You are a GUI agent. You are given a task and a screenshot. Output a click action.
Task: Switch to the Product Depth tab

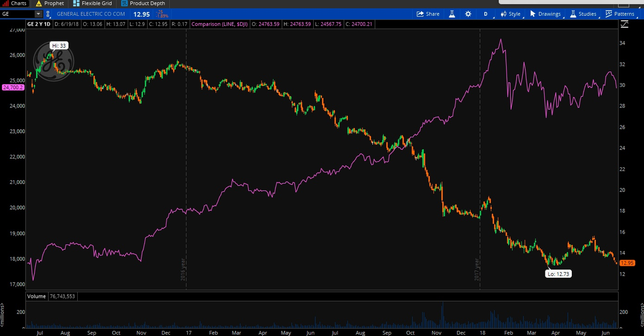pos(143,3)
